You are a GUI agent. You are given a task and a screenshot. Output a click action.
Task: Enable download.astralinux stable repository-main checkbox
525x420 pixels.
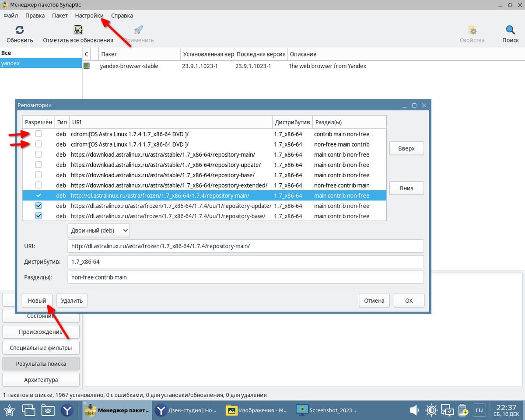pyautogui.click(x=38, y=154)
